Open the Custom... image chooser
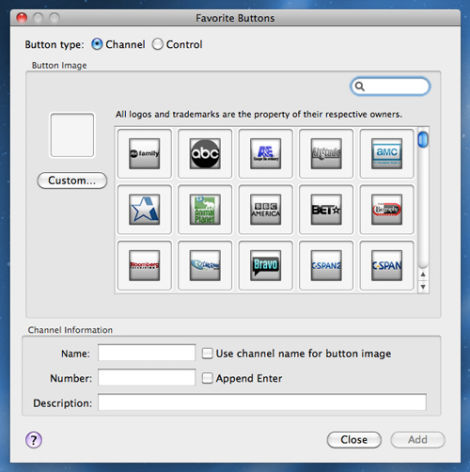The height and width of the screenshot is (472, 470). click(x=72, y=181)
